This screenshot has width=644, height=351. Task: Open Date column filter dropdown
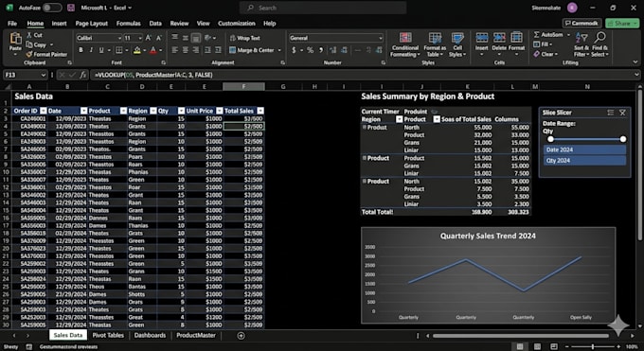point(83,111)
